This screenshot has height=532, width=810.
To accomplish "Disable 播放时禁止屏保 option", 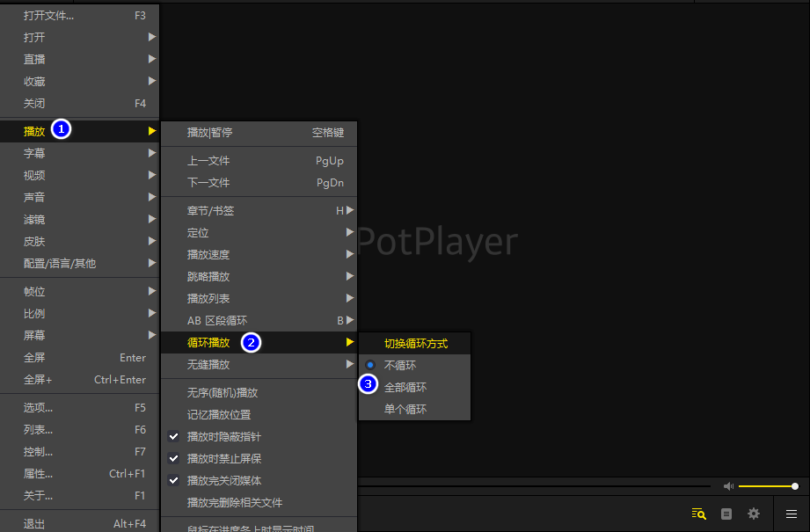I will (223, 458).
